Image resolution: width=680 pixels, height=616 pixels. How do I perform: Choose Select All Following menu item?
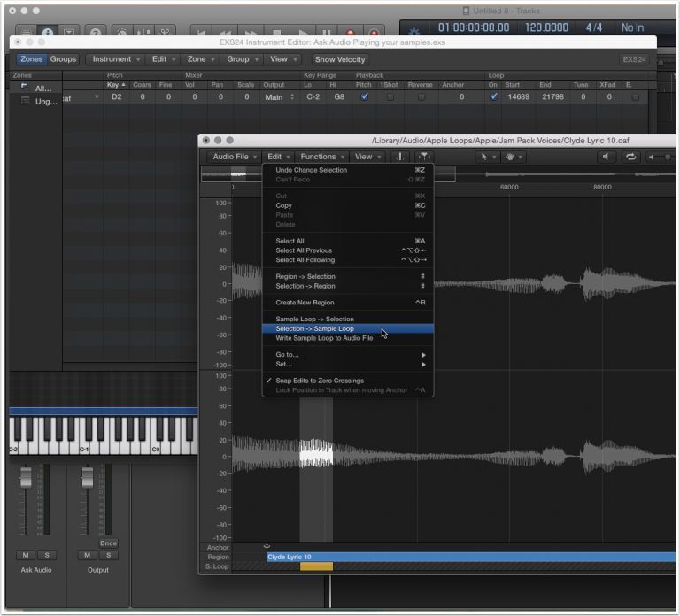tap(348, 260)
